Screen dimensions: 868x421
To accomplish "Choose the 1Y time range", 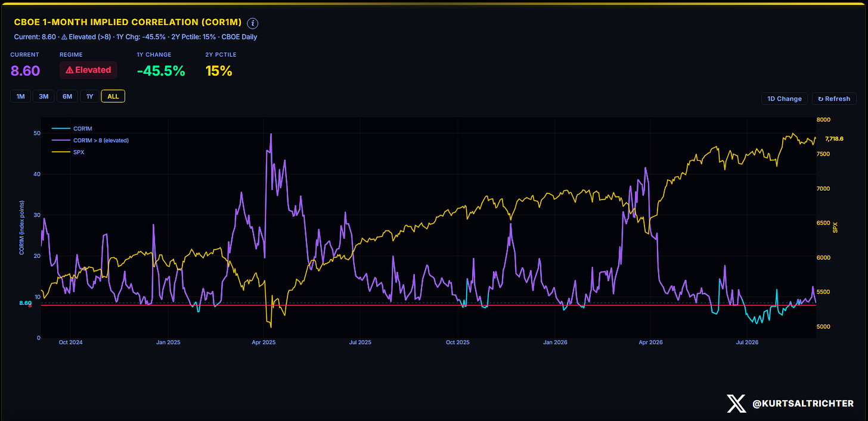I will pyautogui.click(x=89, y=96).
